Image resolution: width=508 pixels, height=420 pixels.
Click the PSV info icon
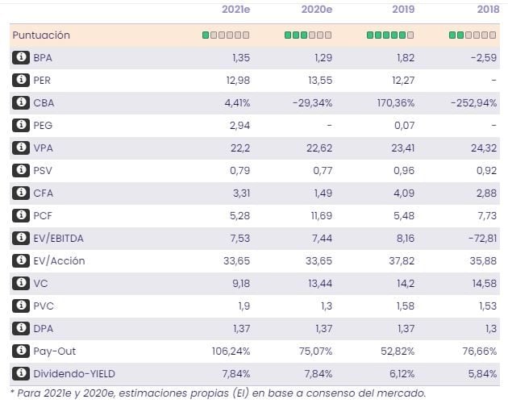point(21,170)
